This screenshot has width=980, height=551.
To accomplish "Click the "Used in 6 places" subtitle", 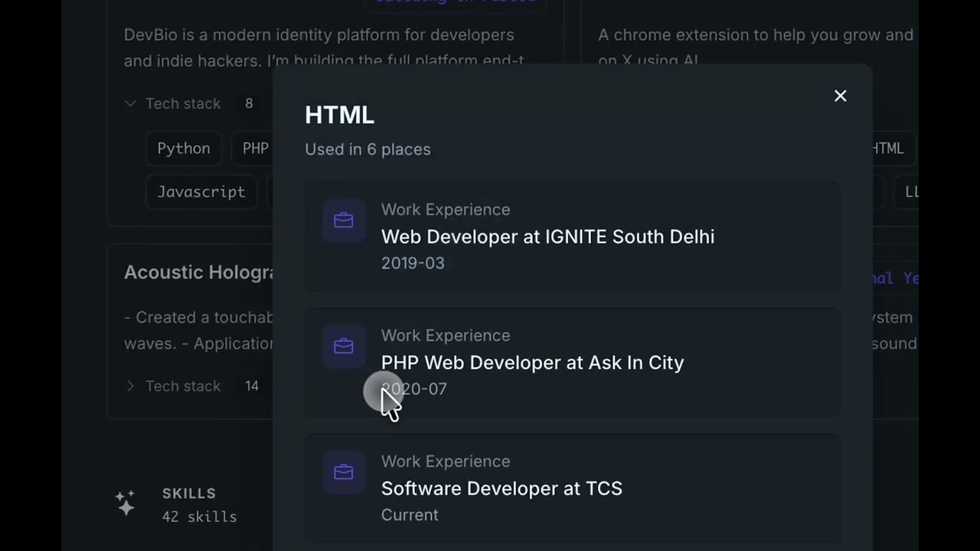I will click(367, 149).
